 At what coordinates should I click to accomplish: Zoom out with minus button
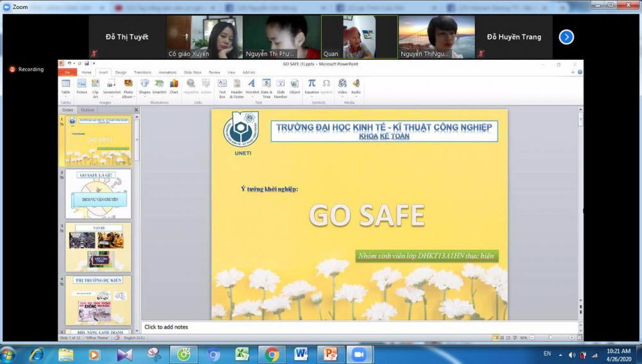pyautogui.click(x=532, y=338)
